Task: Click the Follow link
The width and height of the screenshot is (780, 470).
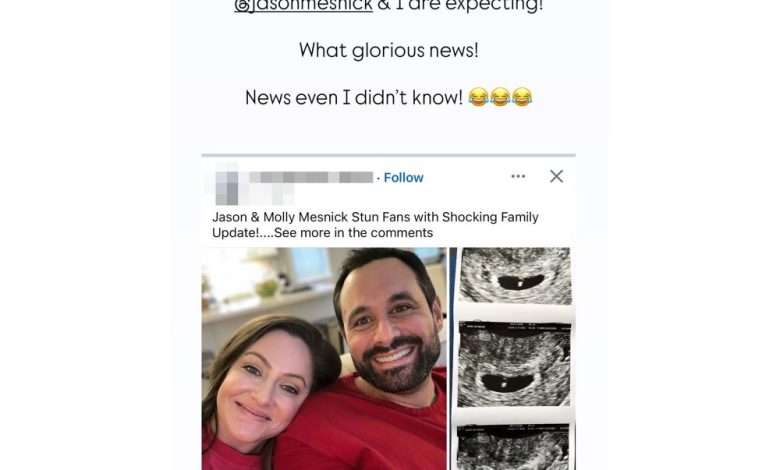Action: pos(403,177)
